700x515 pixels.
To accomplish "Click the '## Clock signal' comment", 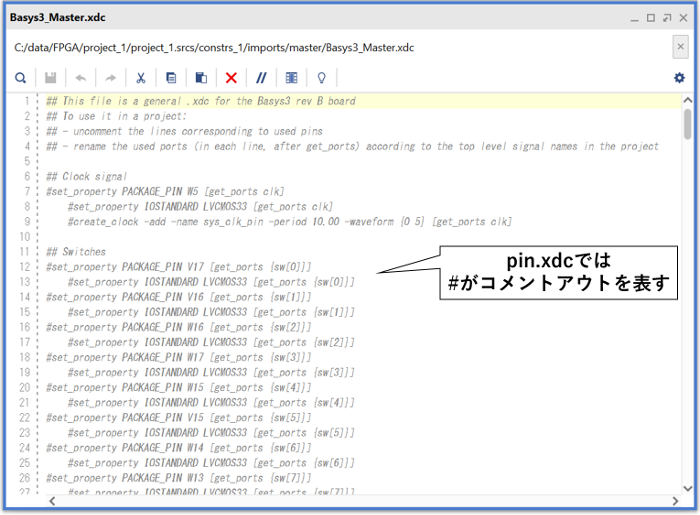I will coord(86,177).
